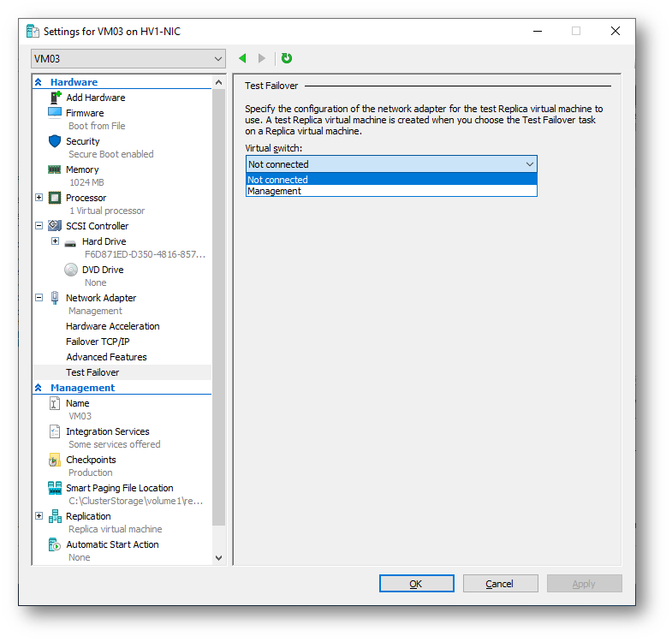This screenshot has height=642, width=672.
Task: Choose Not connected in switch list
Action: click(391, 180)
